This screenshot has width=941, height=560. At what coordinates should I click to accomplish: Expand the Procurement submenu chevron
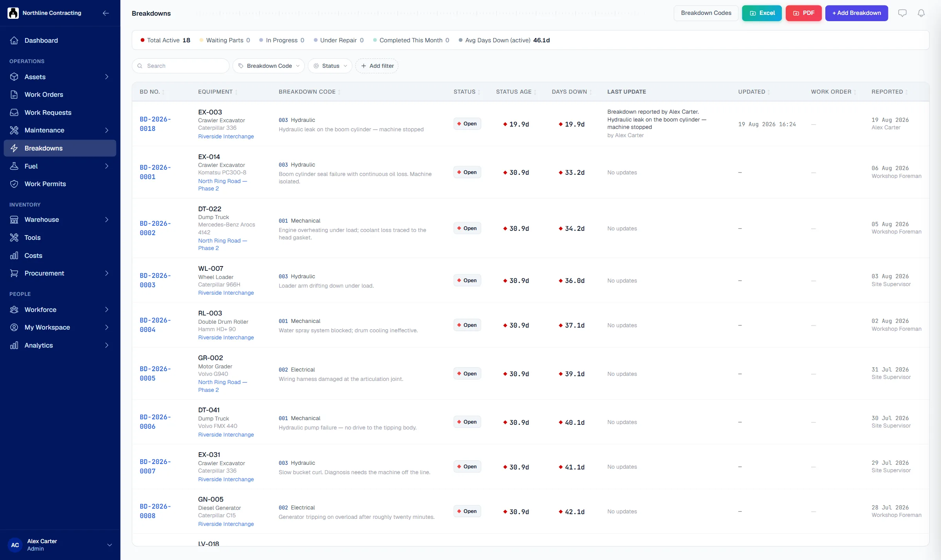[107, 273]
